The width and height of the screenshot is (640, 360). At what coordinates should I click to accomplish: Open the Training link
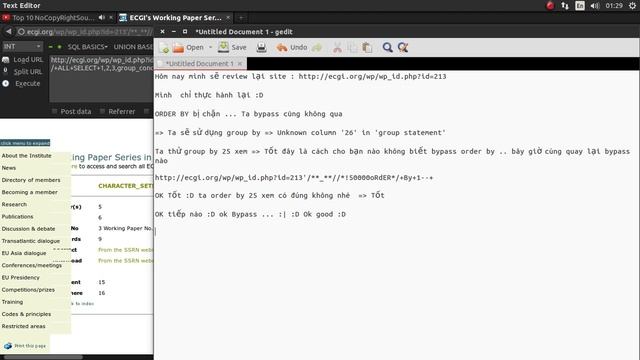pyautogui.click(x=12, y=302)
